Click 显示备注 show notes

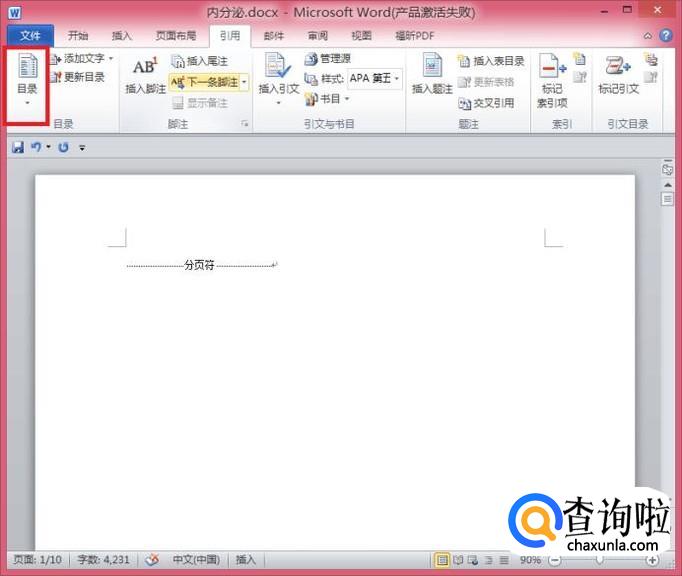[200, 103]
